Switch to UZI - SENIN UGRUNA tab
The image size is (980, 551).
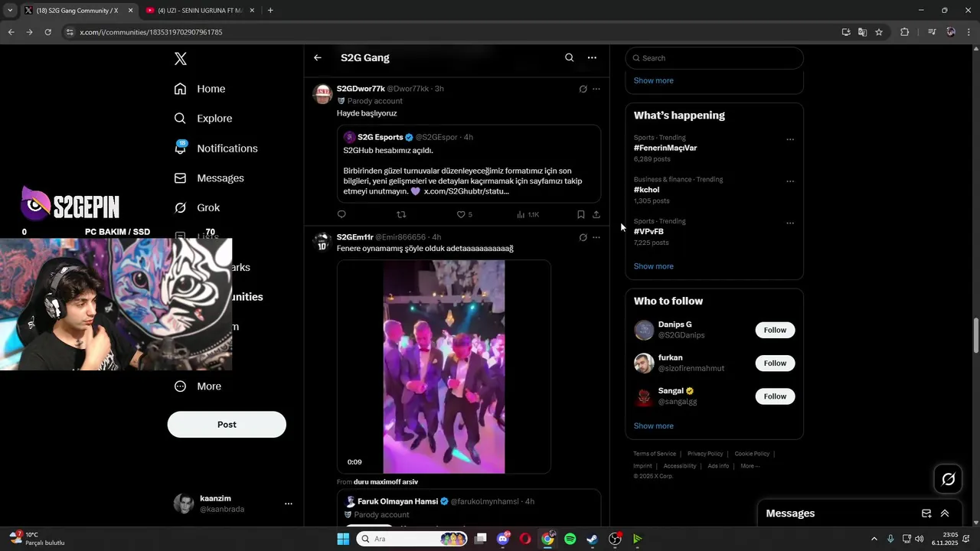[199, 11]
